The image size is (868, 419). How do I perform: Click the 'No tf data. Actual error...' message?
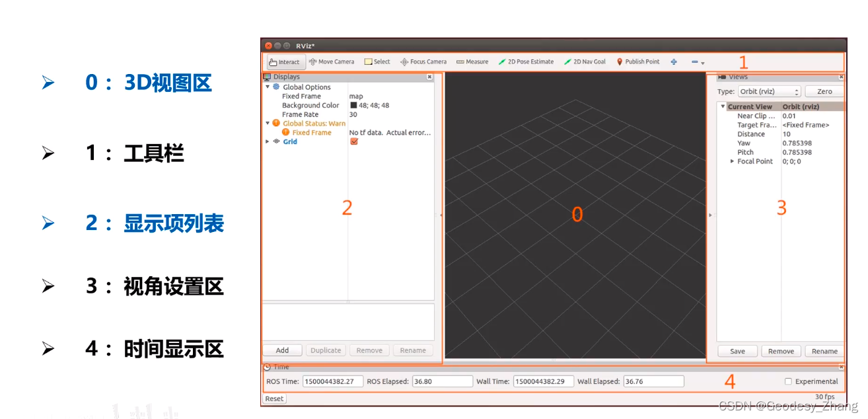(x=390, y=132)
